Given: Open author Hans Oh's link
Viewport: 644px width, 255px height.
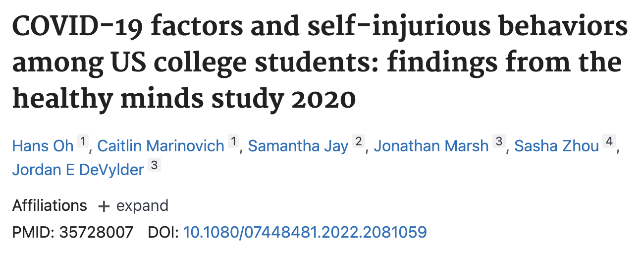Looking at the screenshot, I should [x=43, y=146].
